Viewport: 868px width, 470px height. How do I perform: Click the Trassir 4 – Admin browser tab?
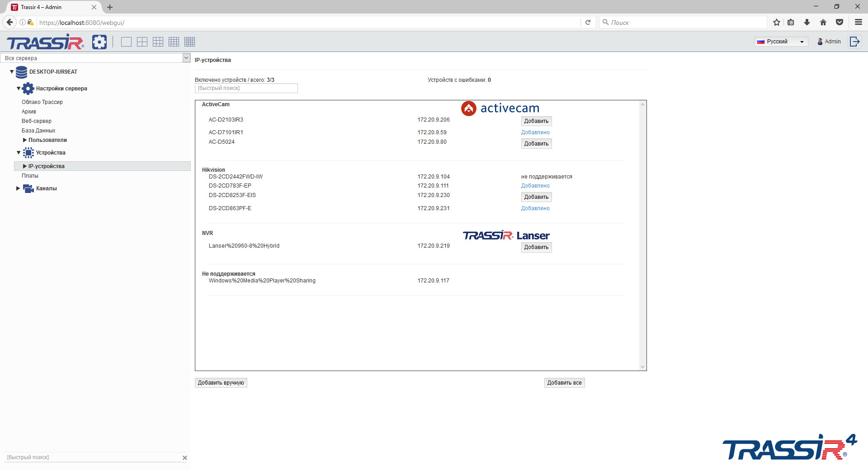45,7
